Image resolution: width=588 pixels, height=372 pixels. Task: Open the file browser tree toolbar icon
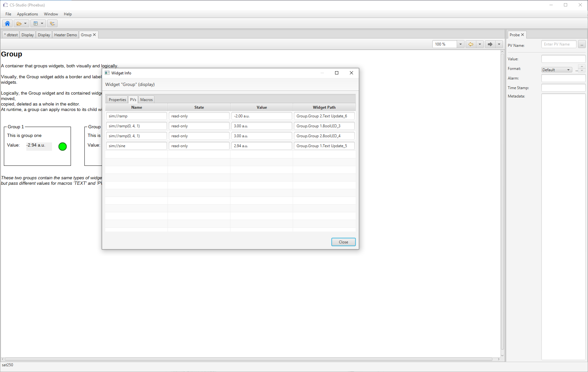(x=52, y=23)
